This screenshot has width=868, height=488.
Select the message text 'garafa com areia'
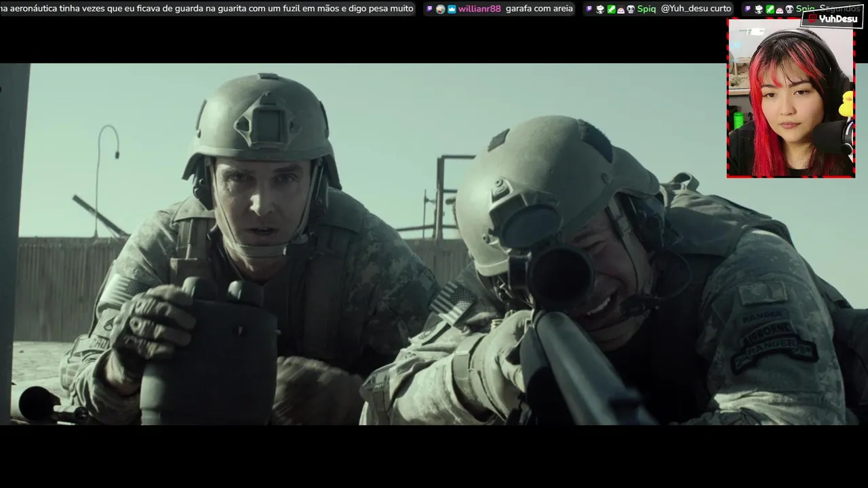[x=539, y=9]
